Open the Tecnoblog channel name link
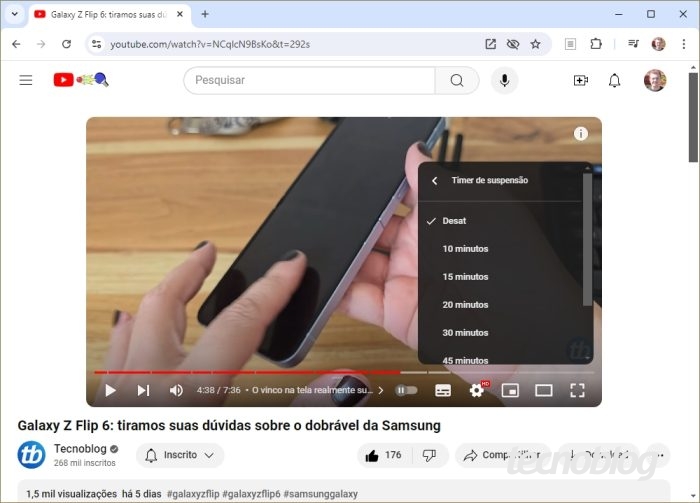Screen dimensions: 700x503 [80, 449]
